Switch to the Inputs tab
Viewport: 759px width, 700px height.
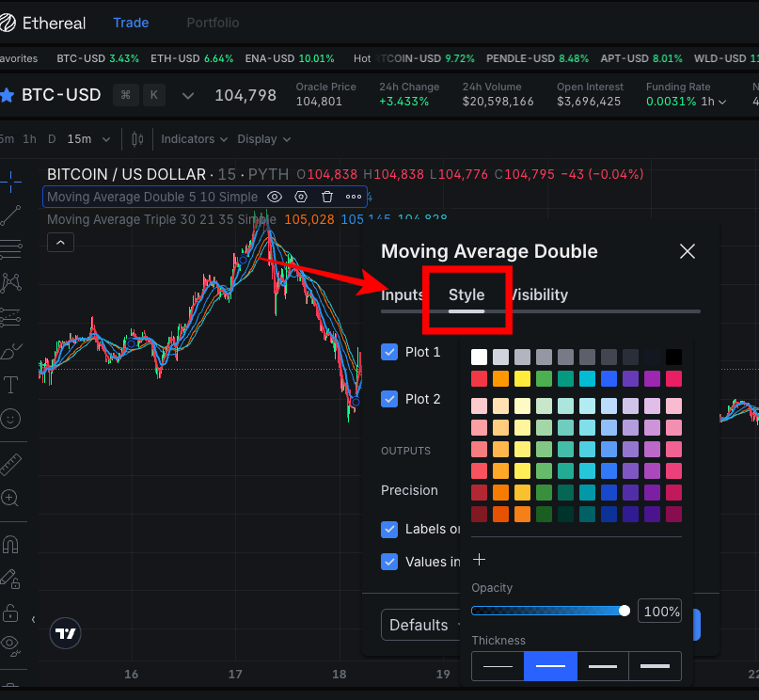point(403,294)
